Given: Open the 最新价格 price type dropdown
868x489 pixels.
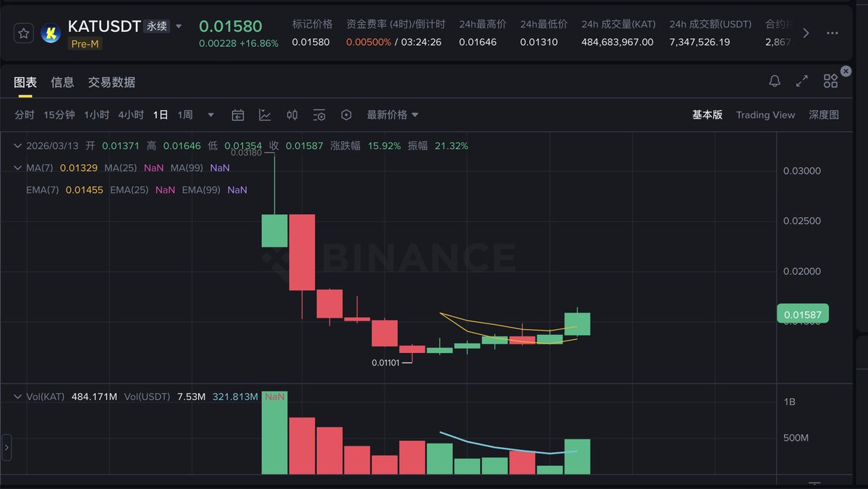Looking at the screenshot, I should [x=393, y=115].
